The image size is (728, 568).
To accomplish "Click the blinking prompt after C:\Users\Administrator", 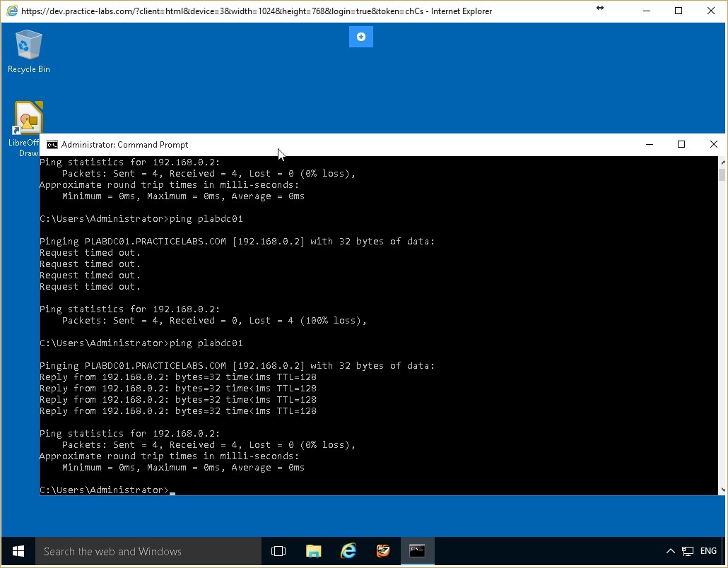I will point(172,491).
